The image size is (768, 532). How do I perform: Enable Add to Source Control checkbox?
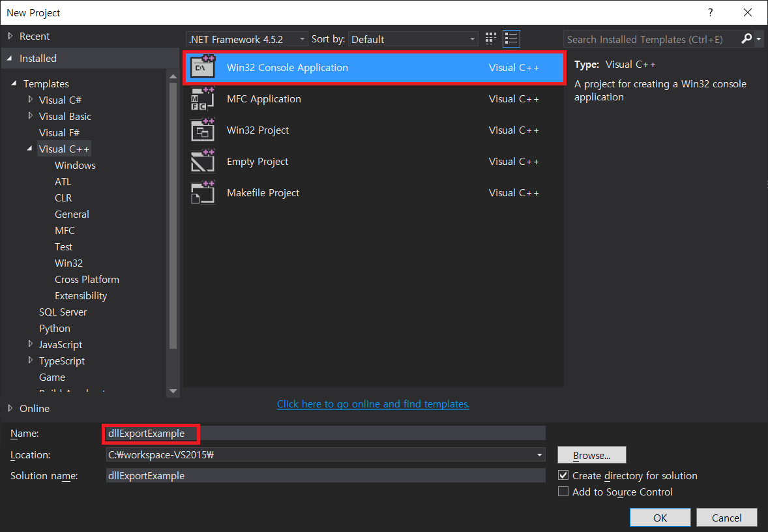coord(563,492)
